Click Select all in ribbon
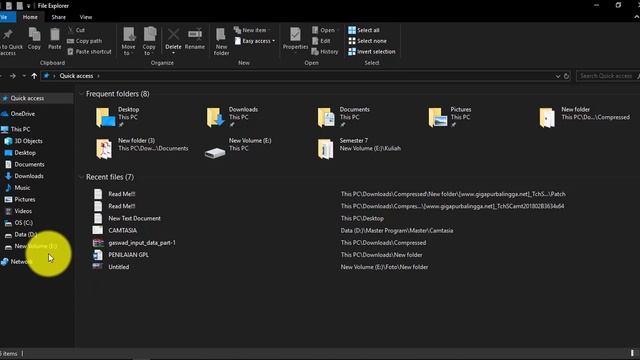The image size is (640, 360). point(364,30)
